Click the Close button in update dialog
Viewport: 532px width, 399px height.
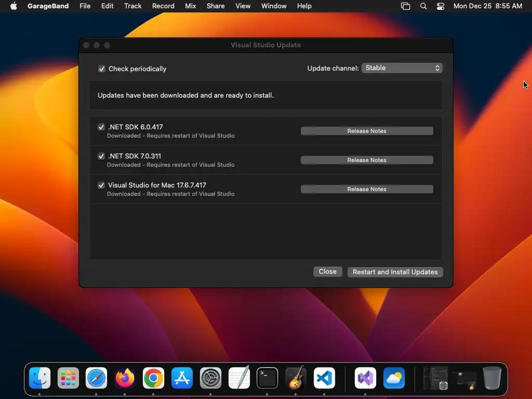(x=327, y=272)
